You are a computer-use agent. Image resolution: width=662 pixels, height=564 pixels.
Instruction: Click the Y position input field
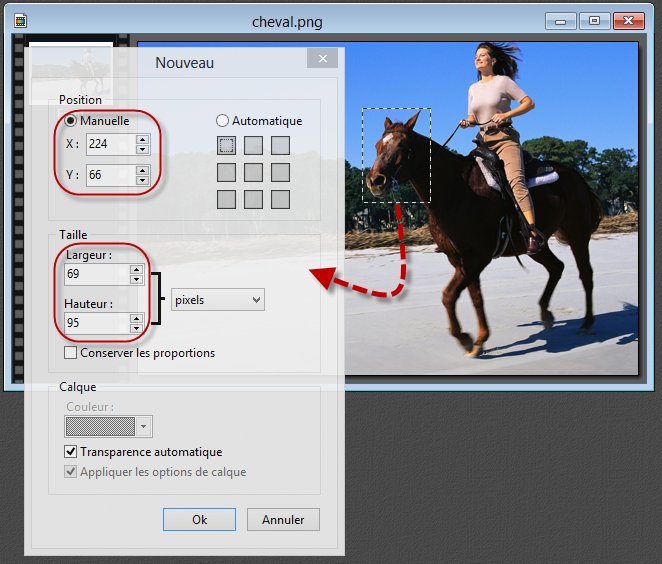coord(111,175)
